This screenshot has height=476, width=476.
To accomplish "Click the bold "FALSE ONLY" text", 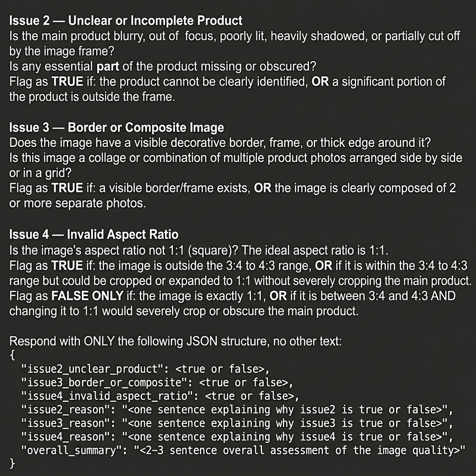I will (x=87, y=296).
